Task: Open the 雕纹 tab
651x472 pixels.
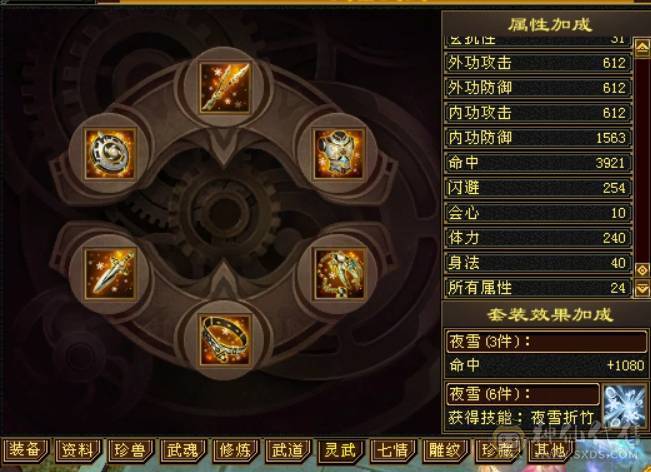Action: point(445,450)
